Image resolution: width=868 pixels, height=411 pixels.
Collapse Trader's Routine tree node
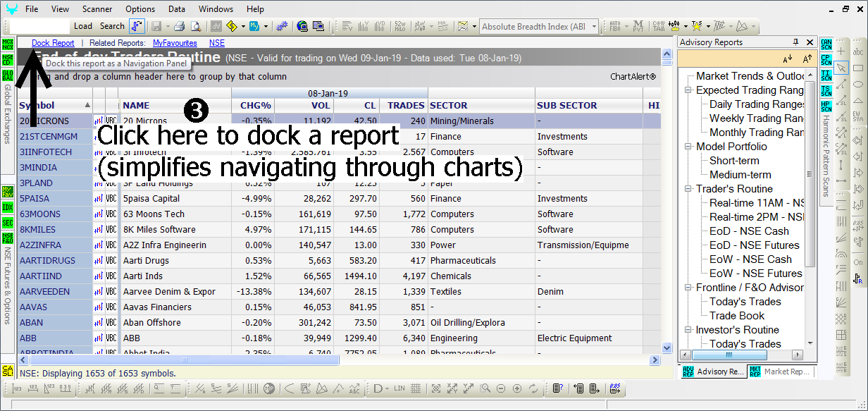(x=688, y=189)
